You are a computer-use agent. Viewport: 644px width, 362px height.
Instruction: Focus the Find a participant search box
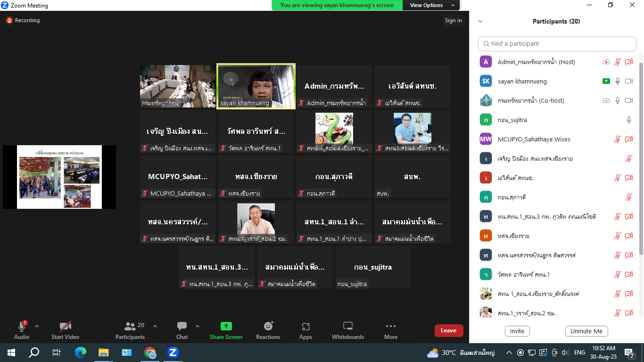tap(557, 44)
